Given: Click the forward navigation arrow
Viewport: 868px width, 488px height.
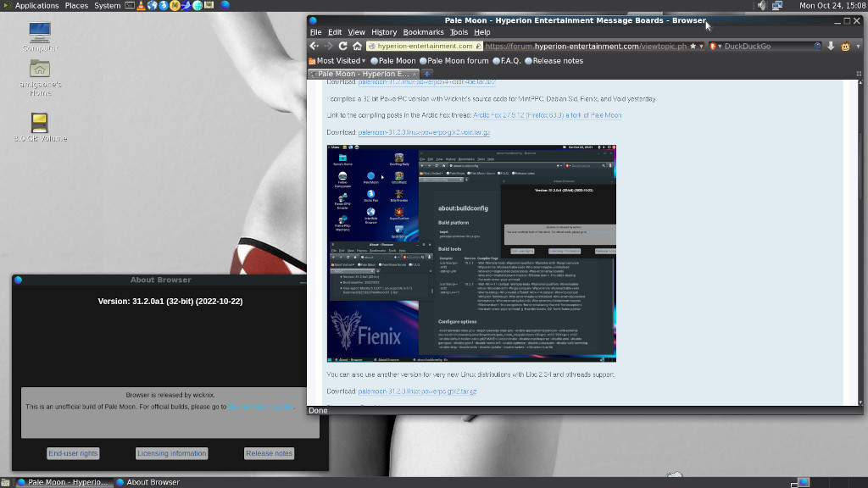Looking at the screenshot, I should (x=328, y=46).
